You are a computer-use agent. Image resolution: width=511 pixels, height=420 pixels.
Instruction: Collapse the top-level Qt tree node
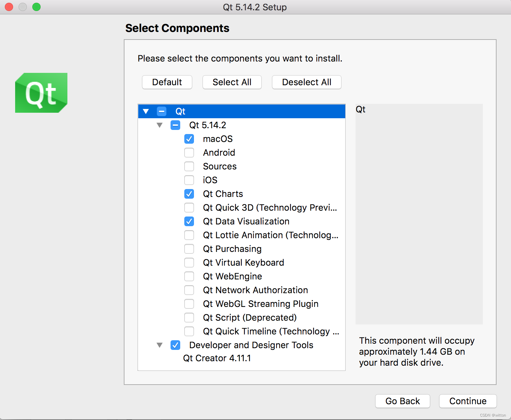coord(146,111)
